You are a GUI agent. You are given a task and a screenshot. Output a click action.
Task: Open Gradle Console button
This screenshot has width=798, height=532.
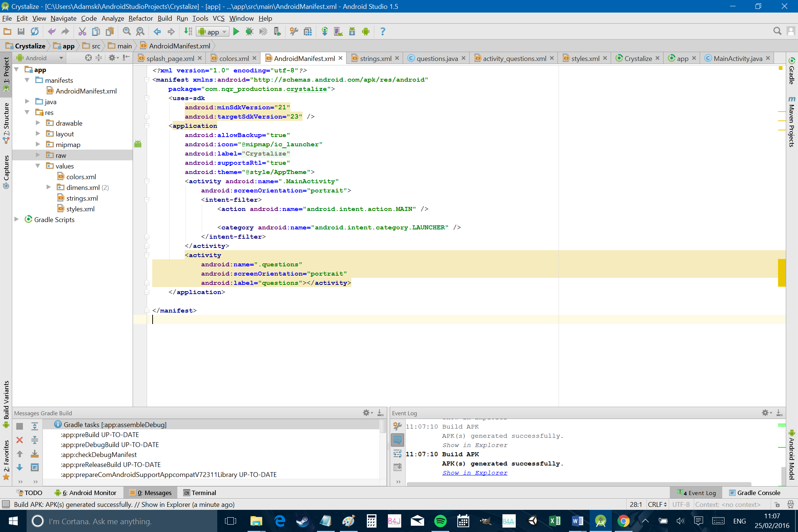pos(754,492)
